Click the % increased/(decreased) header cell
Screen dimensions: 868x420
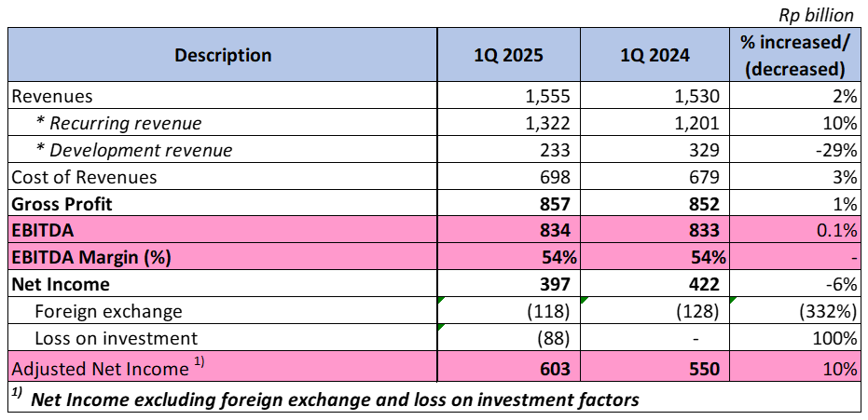[x=792, y=55]
